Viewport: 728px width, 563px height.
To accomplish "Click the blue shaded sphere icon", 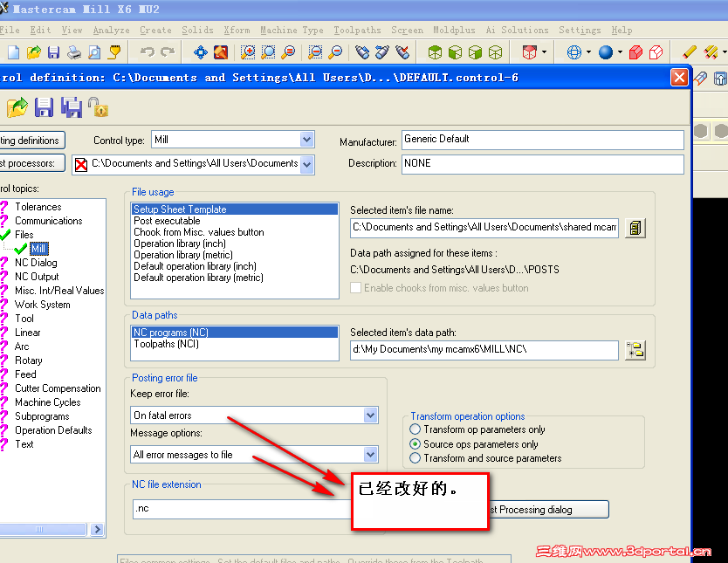I will pyautogui.click(x=606, y=52).
